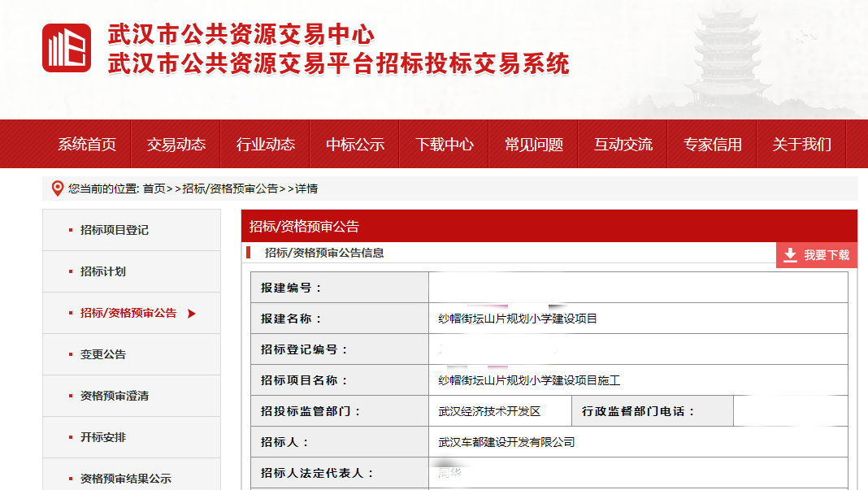Navigate to 互动交流 section
The width and height of the screenshot is (868, 490).
pos(623,145)
